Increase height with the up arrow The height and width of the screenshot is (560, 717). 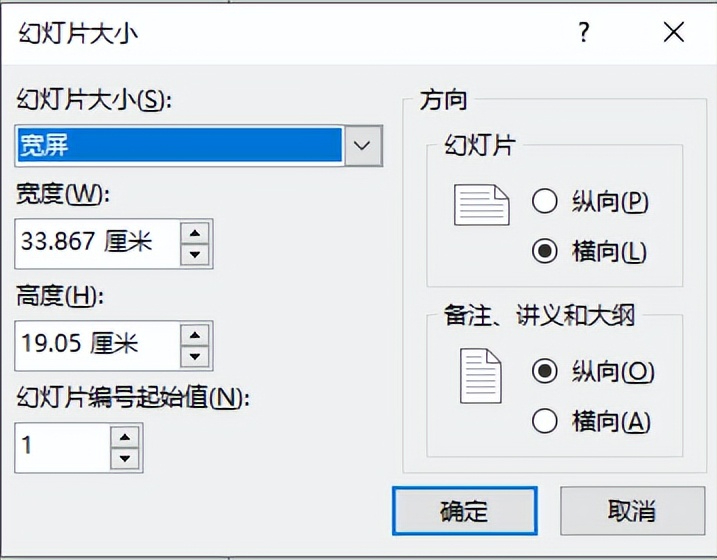point(195,336)
